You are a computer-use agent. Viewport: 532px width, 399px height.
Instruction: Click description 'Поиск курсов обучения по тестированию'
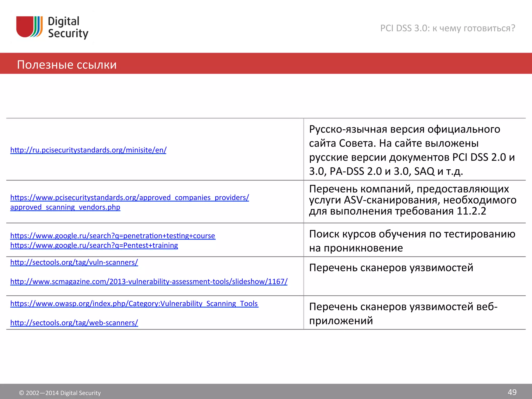pos(412,241)
